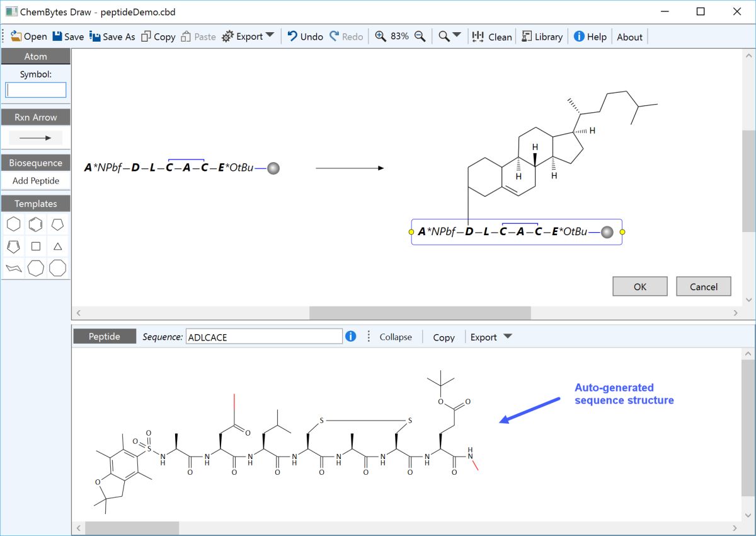Click the blue info icon beside the sequence
This screenshot has height=536, width=756.
click(x=351, y=337)
